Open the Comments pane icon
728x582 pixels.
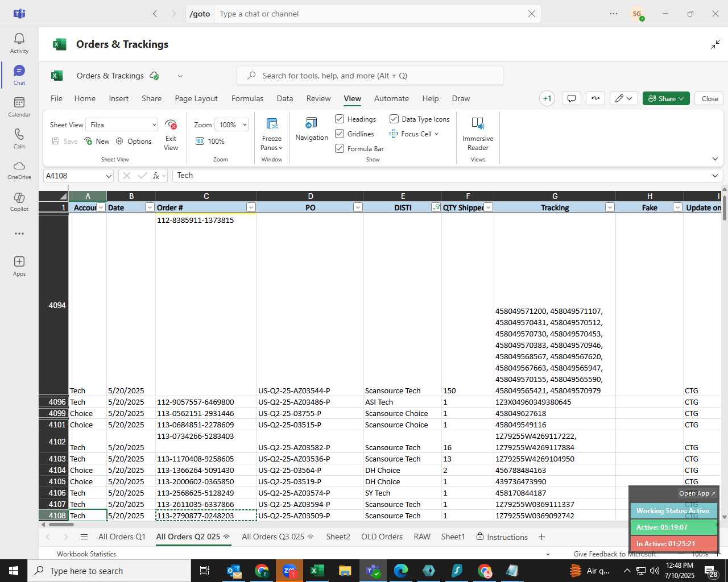pyautogui.click(x=572, y=98)
